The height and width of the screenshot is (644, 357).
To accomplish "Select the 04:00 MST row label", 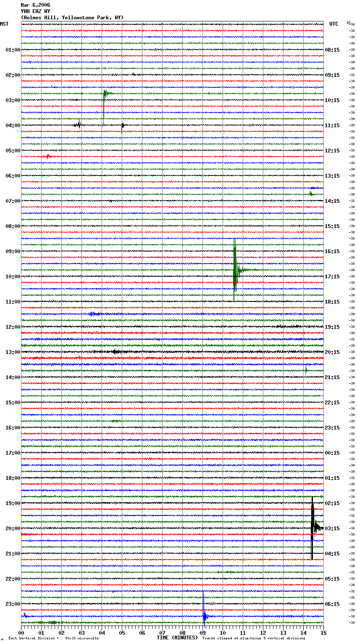I will (13, 126).
